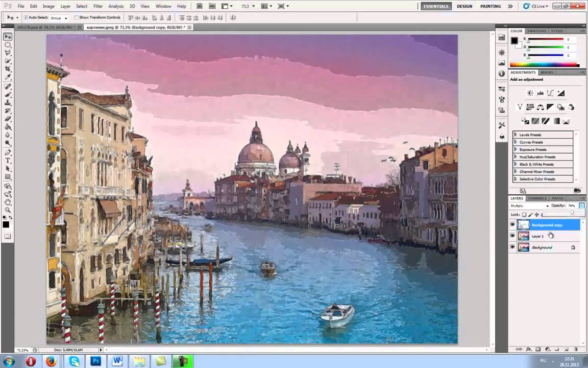Screen dimensions: 588x368
Task: Open the Filter menu
Action: 98,6
